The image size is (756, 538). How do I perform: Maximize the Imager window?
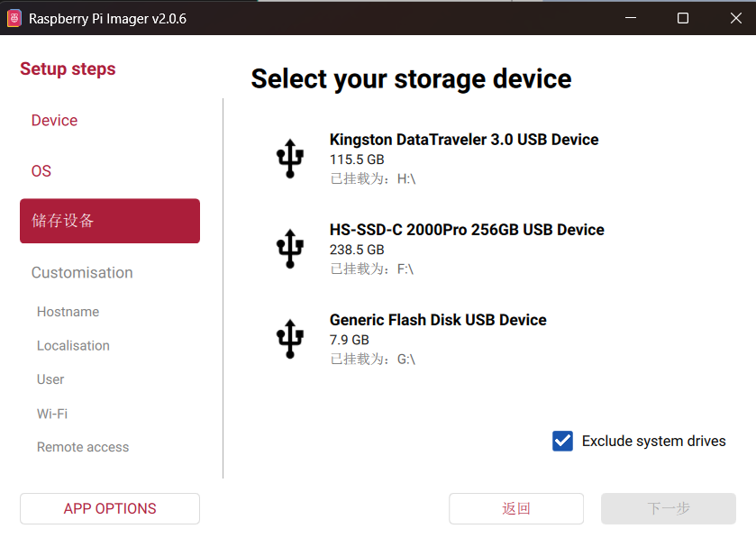[683, 18]
